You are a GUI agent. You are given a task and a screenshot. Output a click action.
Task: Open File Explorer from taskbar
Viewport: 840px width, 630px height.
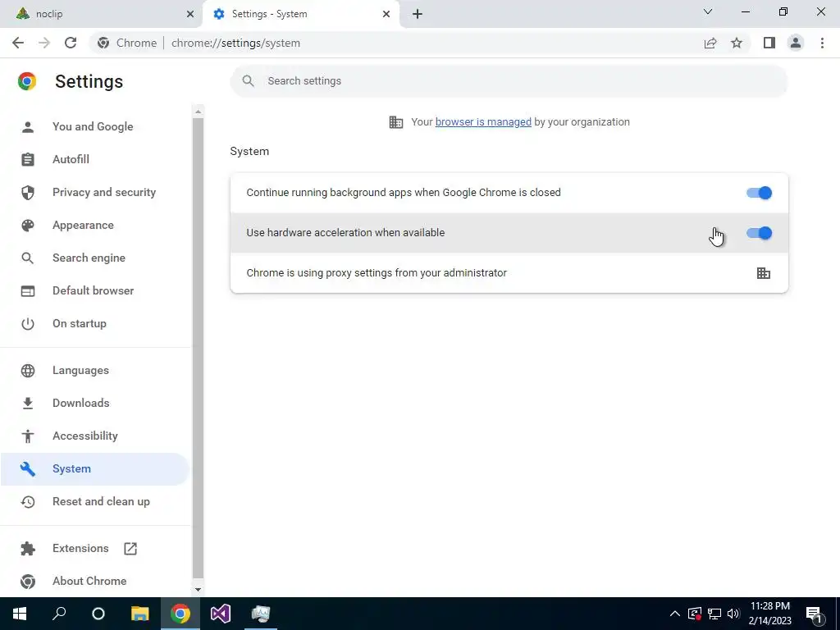(139, 614)
